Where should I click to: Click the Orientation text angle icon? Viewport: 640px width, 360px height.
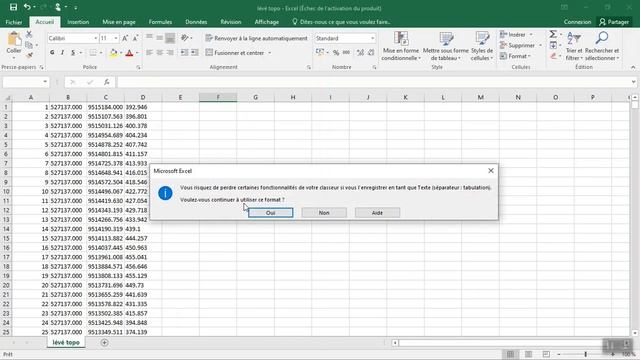click(185, 38)
